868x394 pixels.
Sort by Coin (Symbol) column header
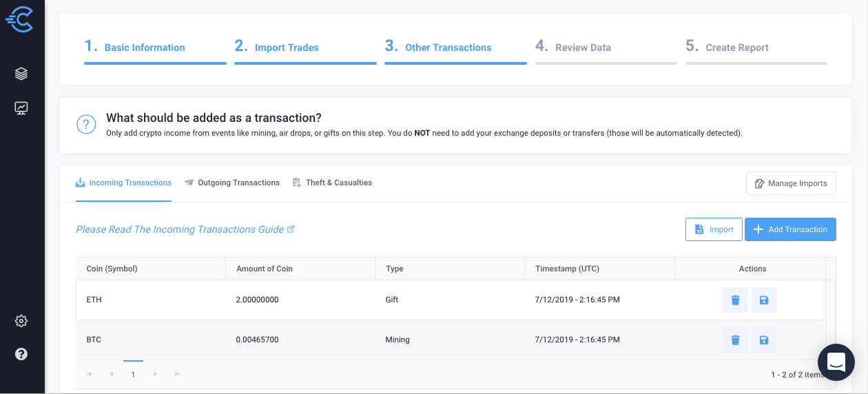pyautogui.click(x=151, y=269)
